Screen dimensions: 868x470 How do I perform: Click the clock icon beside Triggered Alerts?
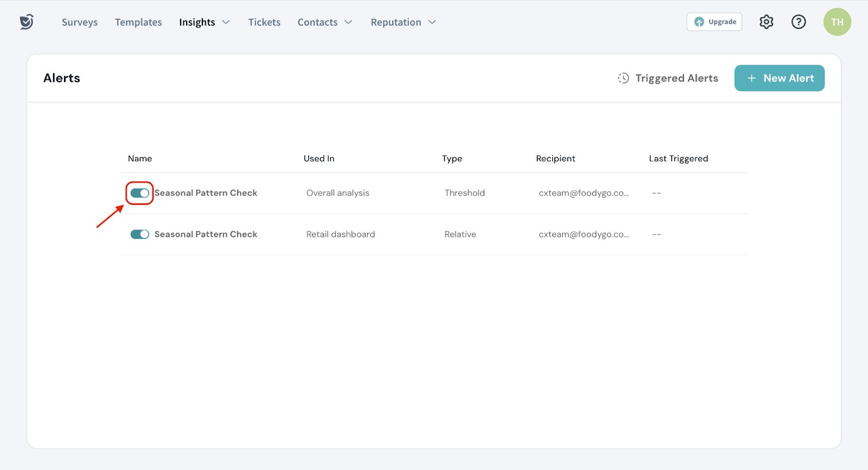[x=623, y=78]
